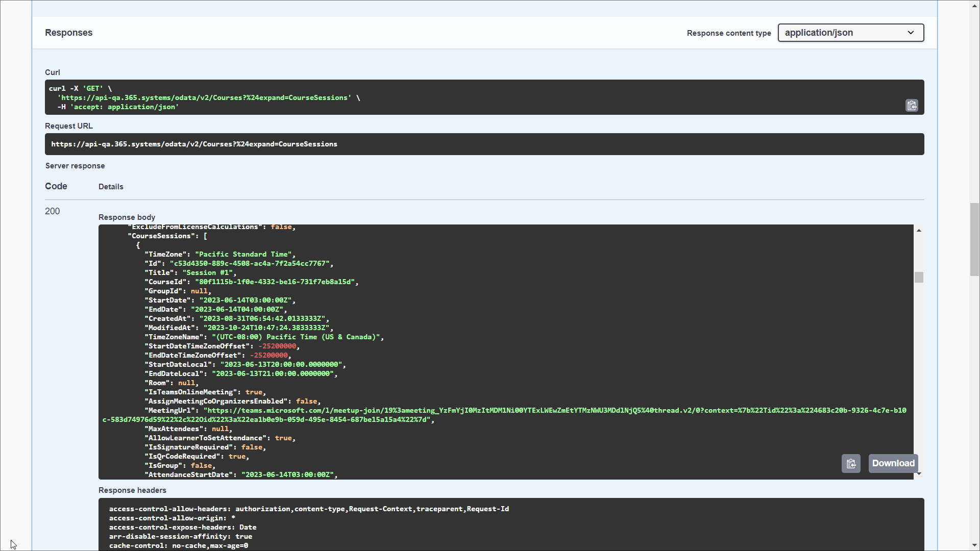Download the response body
This screenshot has width=980, height=551.
click(x=893, y=463)
